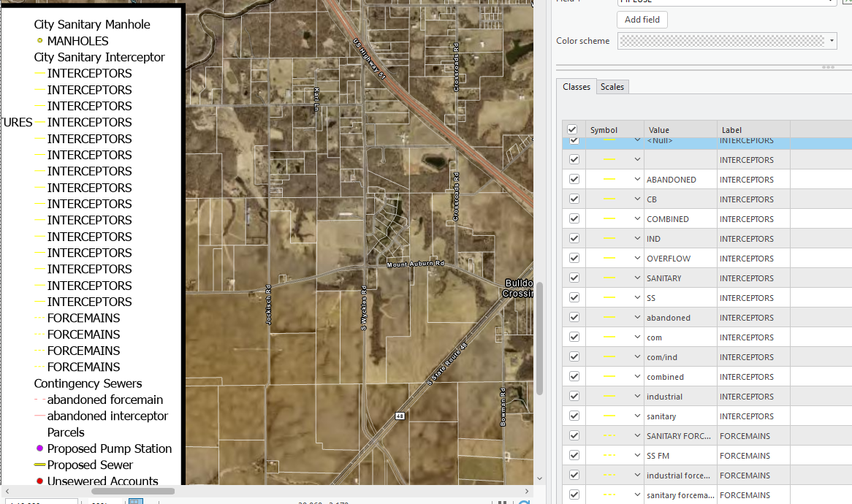This screenshot has height=504, width=852.
Task: Click the map view scroll-right arrow
Action: 527,491
